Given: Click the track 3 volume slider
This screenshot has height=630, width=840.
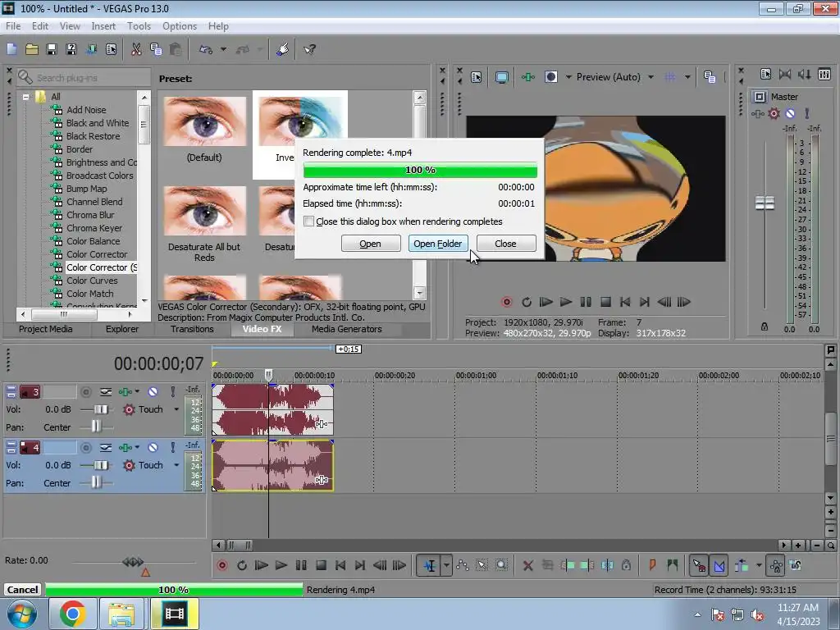Looking at the screenshot, I should point(100,409).
